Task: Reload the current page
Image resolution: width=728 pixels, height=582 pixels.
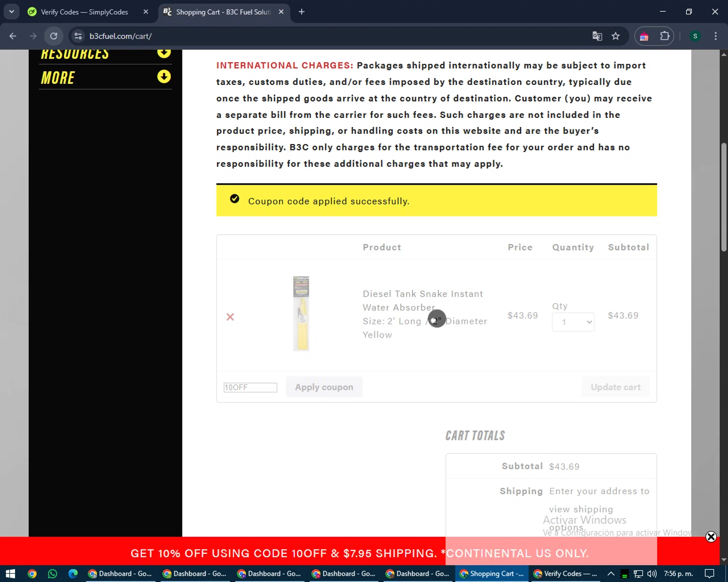Action: pos(54,36)
